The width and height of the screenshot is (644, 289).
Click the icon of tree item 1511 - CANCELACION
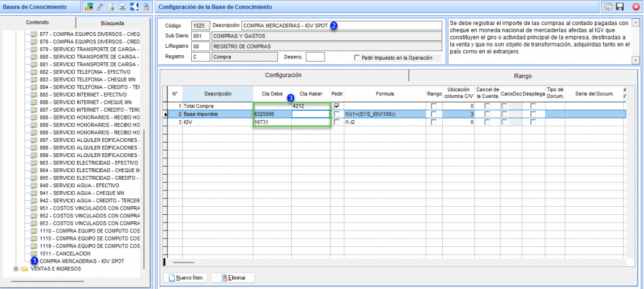click(34, 254)
